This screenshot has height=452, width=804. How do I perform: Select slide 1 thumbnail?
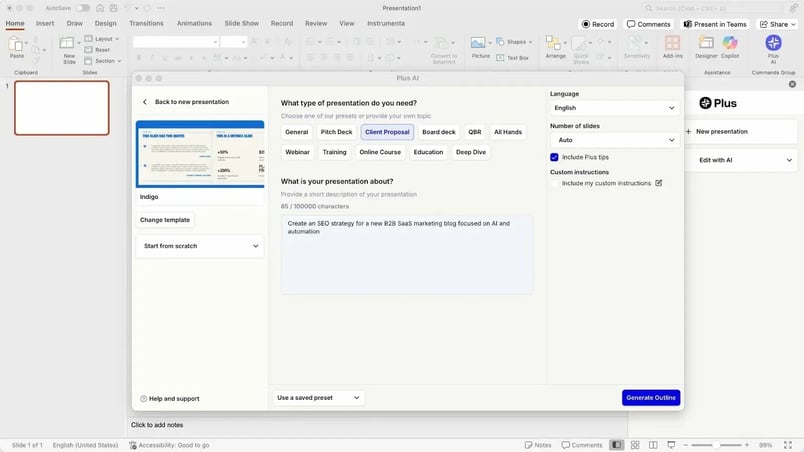tap(62, 108)
